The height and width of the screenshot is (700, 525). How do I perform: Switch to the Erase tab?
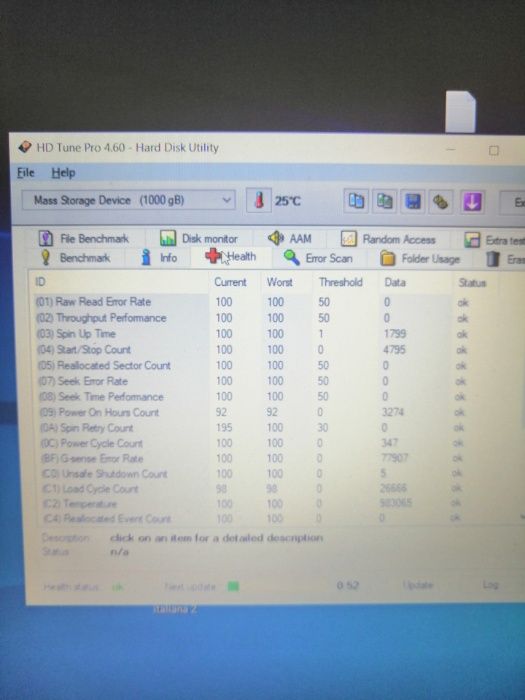[x=504, y=259]
